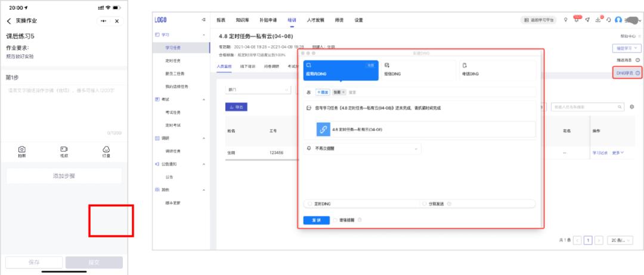Tap the 保存 button on mobile screen

coord(34,262)
